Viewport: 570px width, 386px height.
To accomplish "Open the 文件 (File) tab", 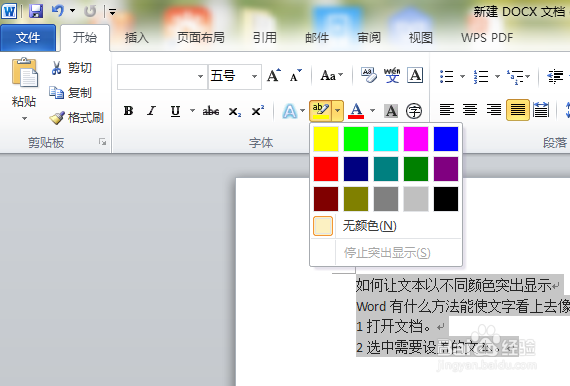I will point(28,38).
